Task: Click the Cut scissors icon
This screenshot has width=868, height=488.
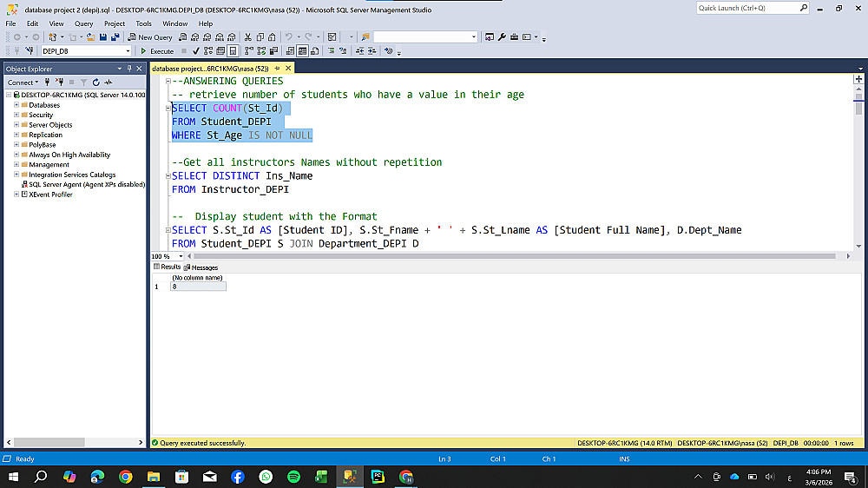Action: 248,37
